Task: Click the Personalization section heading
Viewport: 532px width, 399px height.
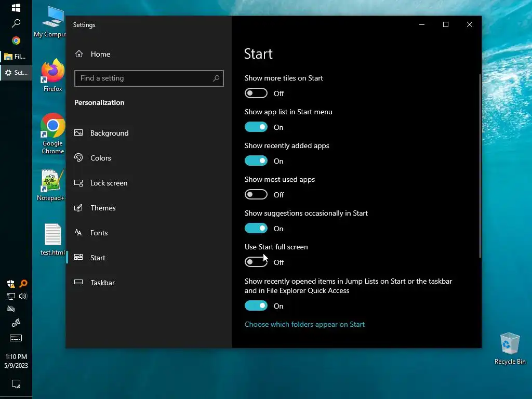Action: pos(99,102)
